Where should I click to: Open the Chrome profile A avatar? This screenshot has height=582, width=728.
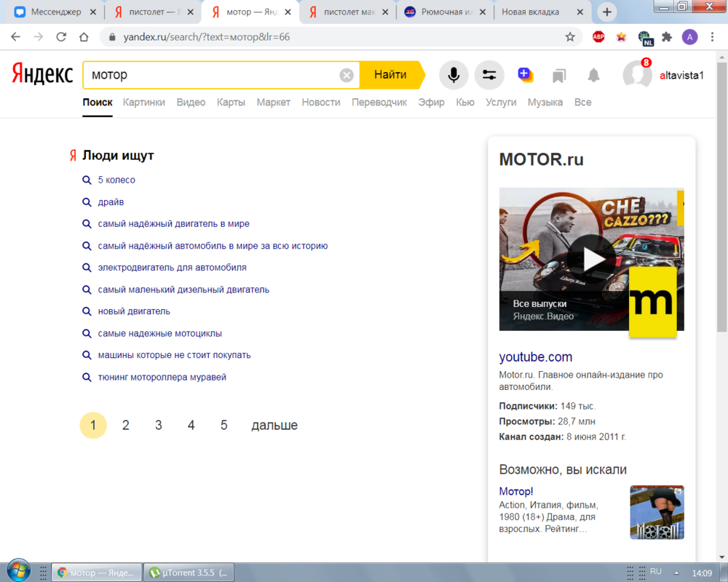pos(689,36)
